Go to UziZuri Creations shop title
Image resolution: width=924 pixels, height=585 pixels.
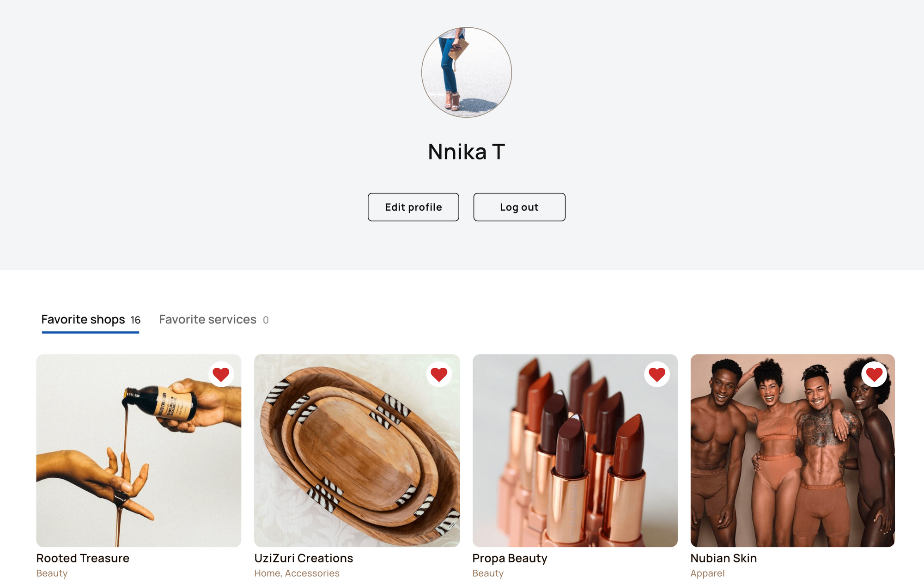pyautogui.click(x=304, y=558)
